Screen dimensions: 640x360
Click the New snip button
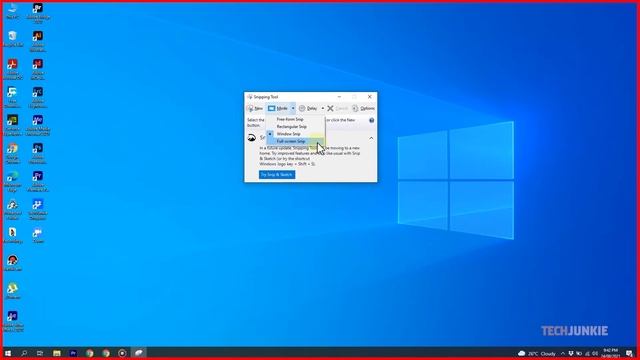pos(255,109)
